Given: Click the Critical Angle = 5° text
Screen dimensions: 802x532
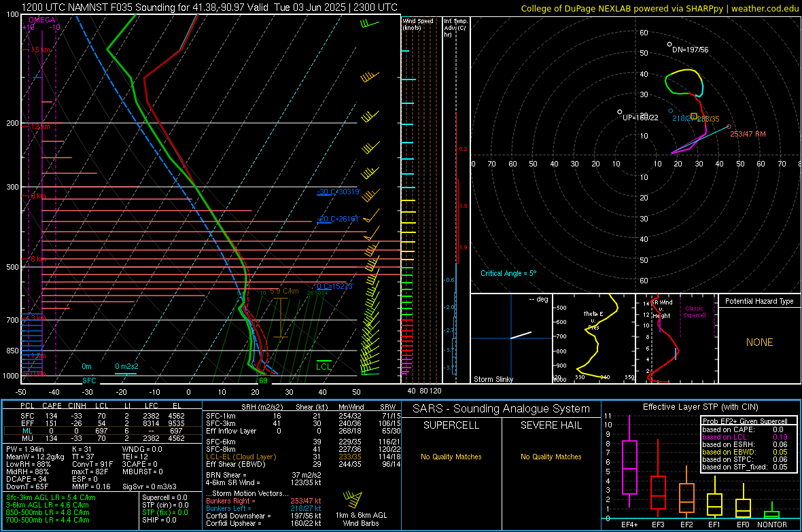Looking at the screenshot, I should click(508, 273).
